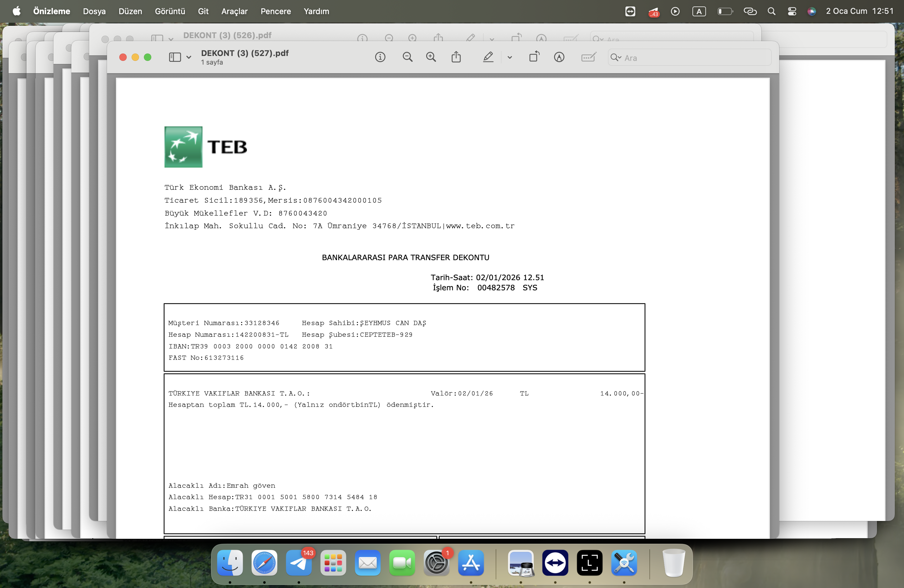Share the DEKONT (3) (527) PDF
This screenshot has width=904, height=588.
(456, 57)
